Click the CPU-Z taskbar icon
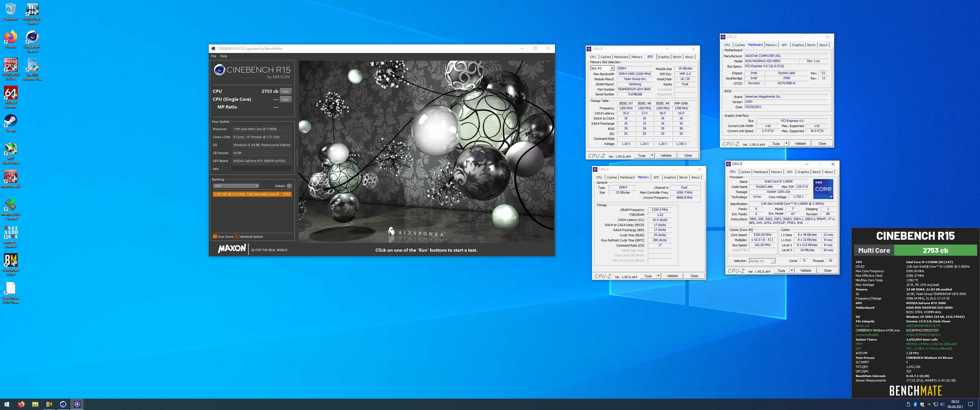The image size is (980, 410). click(x=77, y=404)
